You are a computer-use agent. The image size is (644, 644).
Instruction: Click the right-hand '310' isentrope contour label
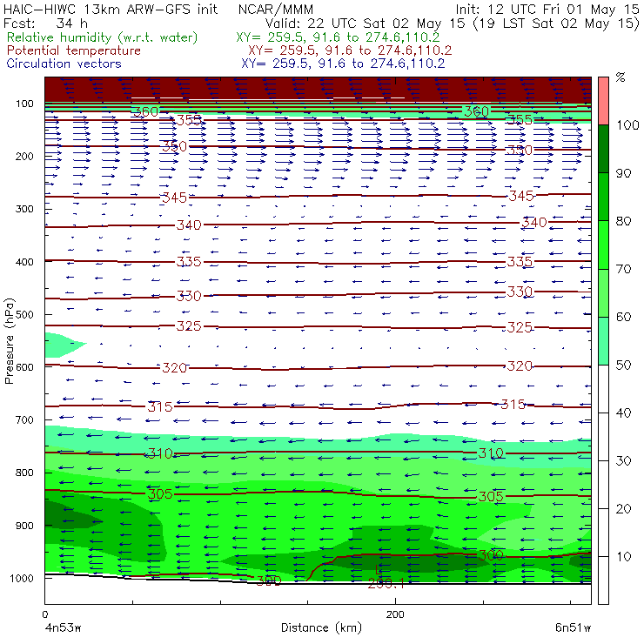491,453
